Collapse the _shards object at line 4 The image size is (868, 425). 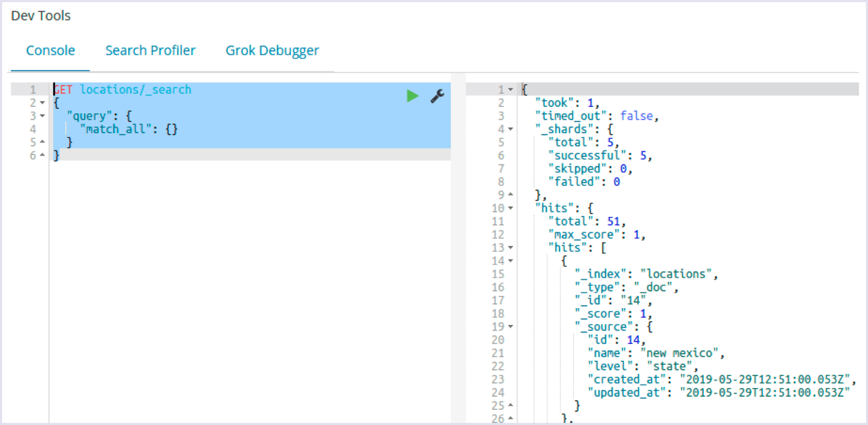coord(510,129)
